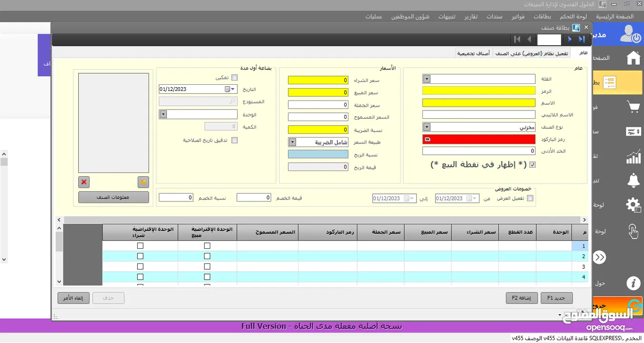Open the الفئة category dropdown
Viewport: 644px width, 343px height.
pyautogui.click(x=427, y=79)
